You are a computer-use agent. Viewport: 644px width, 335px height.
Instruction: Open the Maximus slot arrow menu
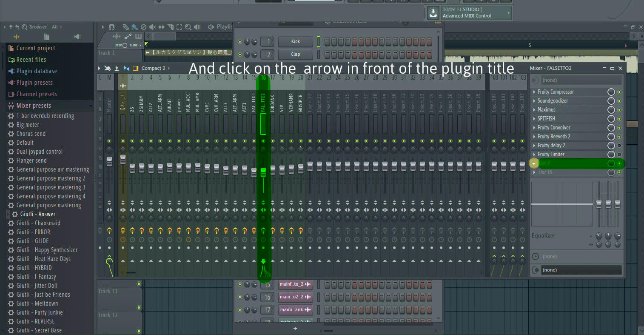tap(534, 110)
